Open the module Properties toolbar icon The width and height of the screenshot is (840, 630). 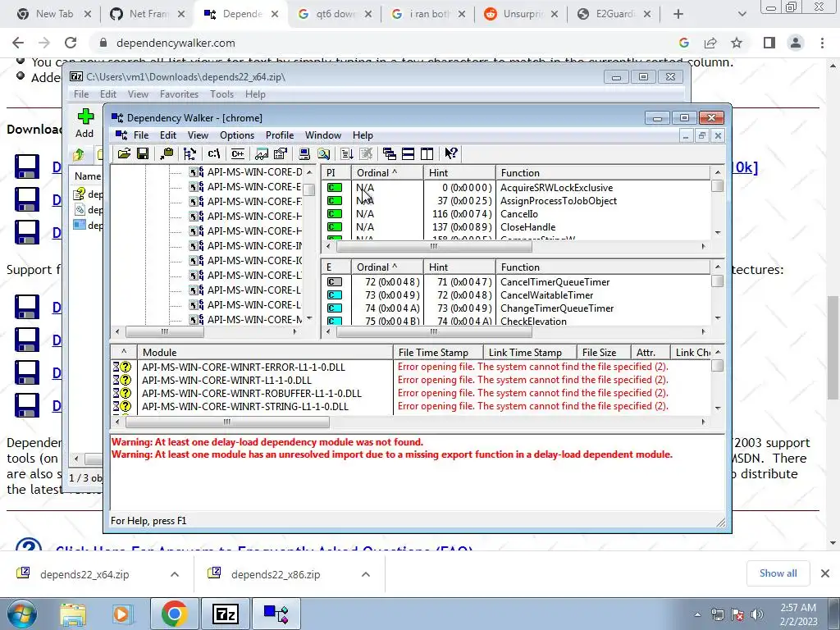pyautogui.click(x=281, y=153)
